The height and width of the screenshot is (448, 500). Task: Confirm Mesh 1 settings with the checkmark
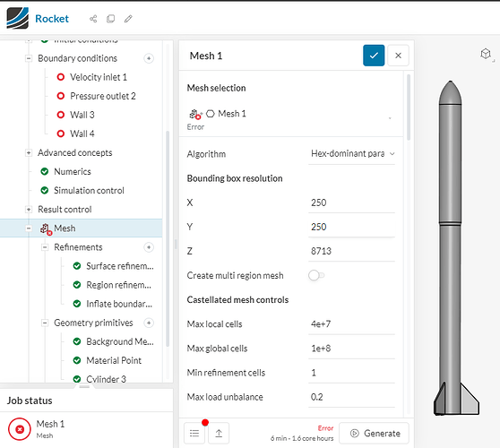point(374,56)
